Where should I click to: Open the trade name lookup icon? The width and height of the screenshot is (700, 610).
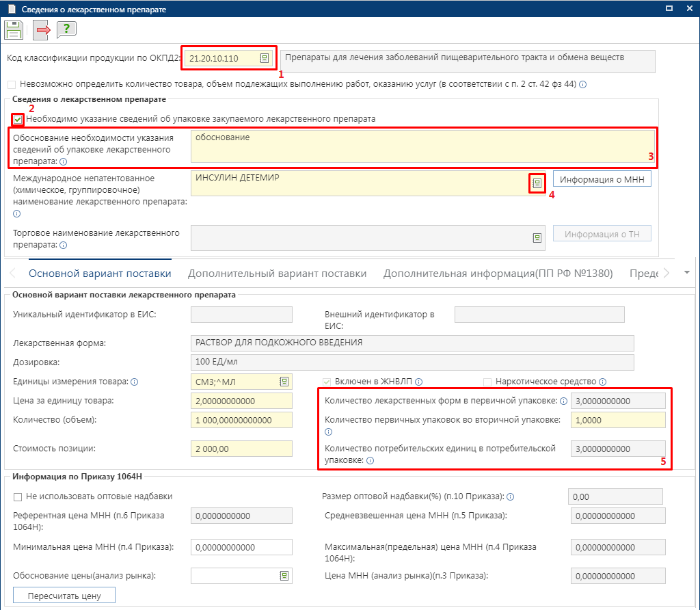537,238
